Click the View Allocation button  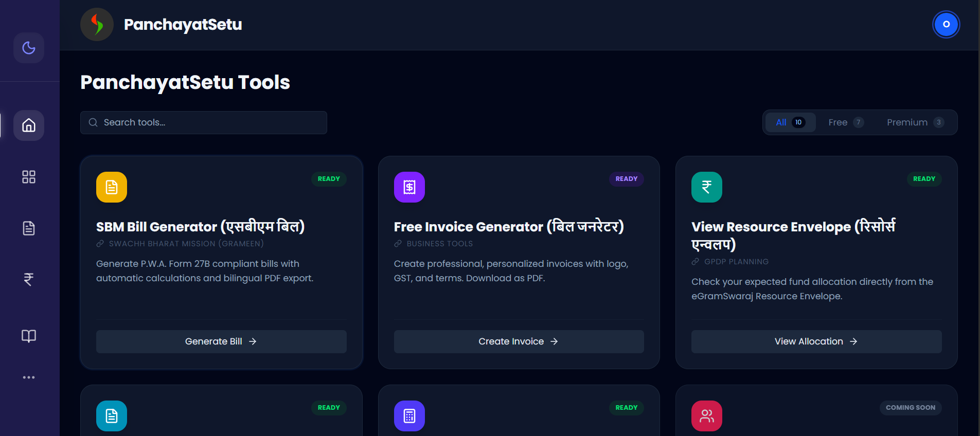(x=816, y=341)
